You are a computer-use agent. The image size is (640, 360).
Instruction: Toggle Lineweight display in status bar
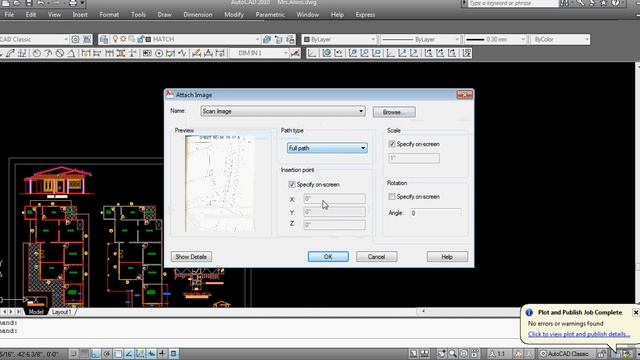(x=162, y=354)
